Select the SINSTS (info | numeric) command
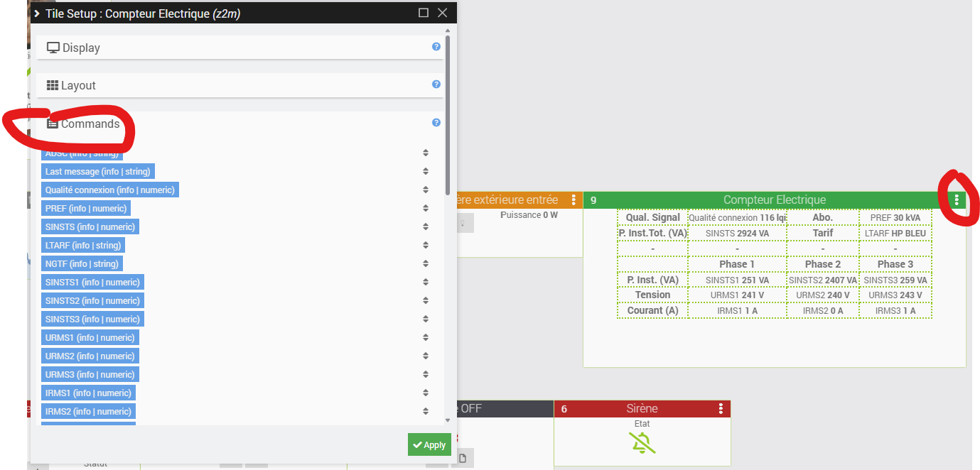 pos(90,227)
